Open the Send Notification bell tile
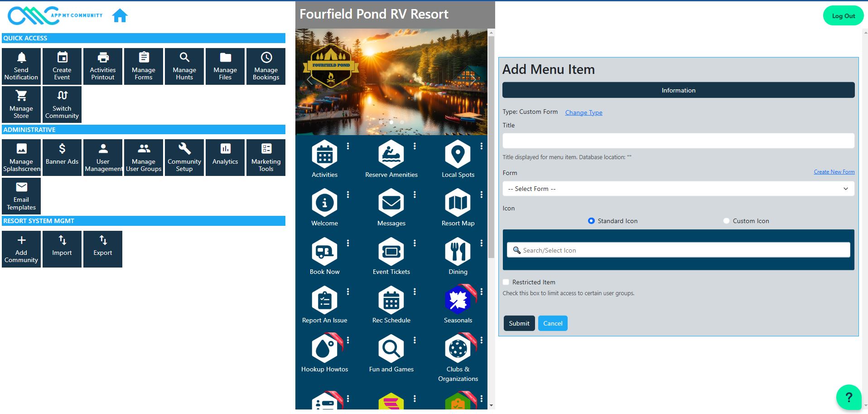The image size is (868, 414). point(21,66)
